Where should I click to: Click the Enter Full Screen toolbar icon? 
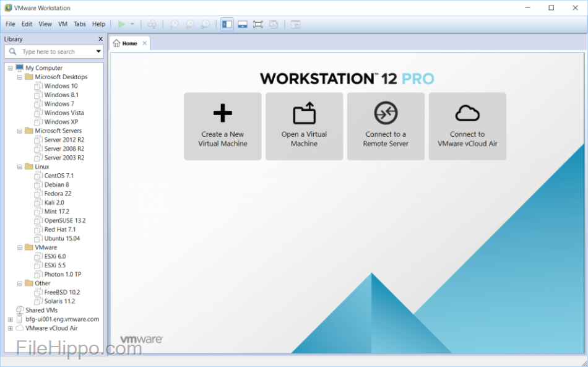coord(258,24)
